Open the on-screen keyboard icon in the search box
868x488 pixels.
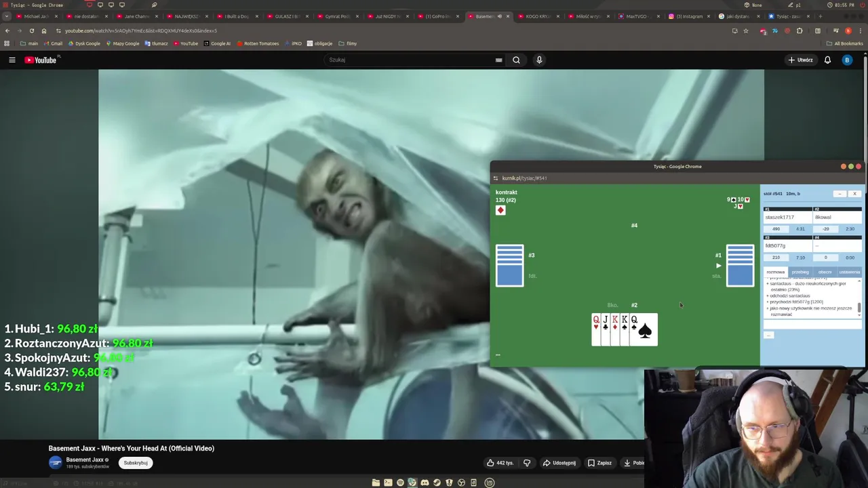coord(498,60)
